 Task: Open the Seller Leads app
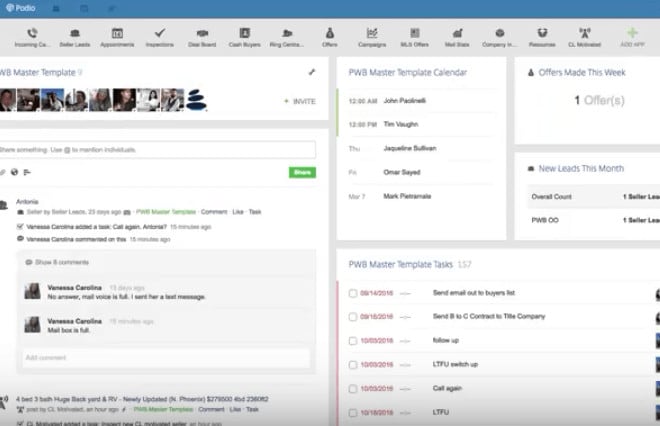[75, 37]
